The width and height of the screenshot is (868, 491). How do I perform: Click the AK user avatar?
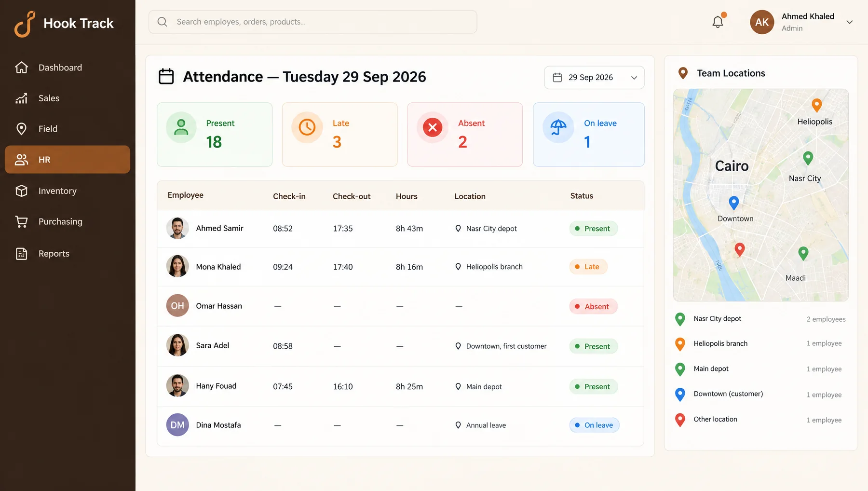coord(762,22)
